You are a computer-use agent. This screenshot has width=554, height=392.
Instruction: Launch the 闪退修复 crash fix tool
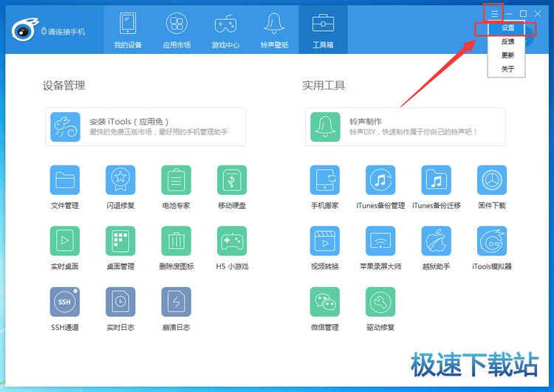[120, 179]
